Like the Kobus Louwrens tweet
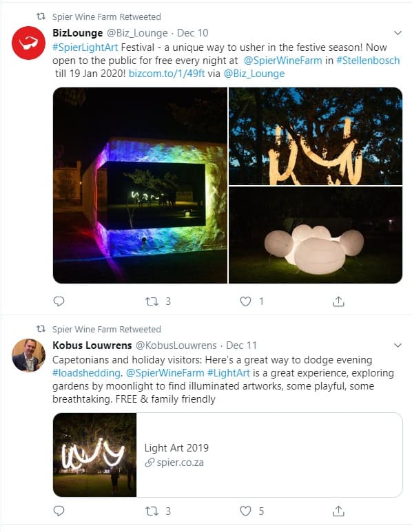This screenshot has height=532, width=412. tap(245, 511)
